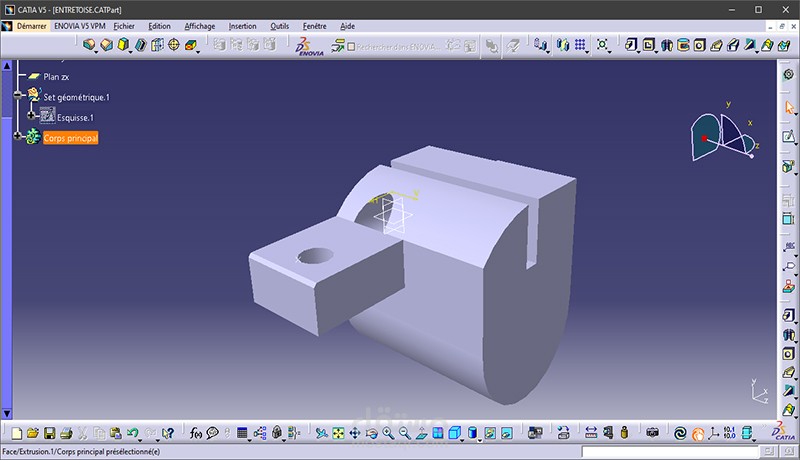Image resolution: width=800 pixels, height=460 pixels.
Task: Toggle the checkbox beside Rechercher dans ENOVIA
Action: pos(351,46)
